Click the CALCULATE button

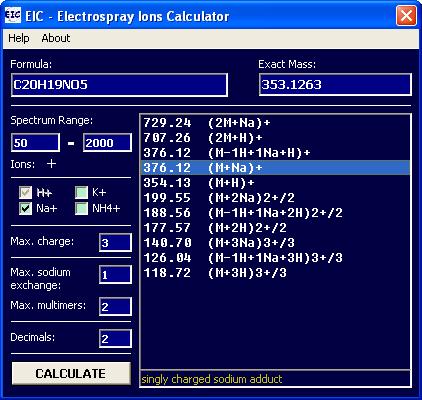[x=71, y=373]
